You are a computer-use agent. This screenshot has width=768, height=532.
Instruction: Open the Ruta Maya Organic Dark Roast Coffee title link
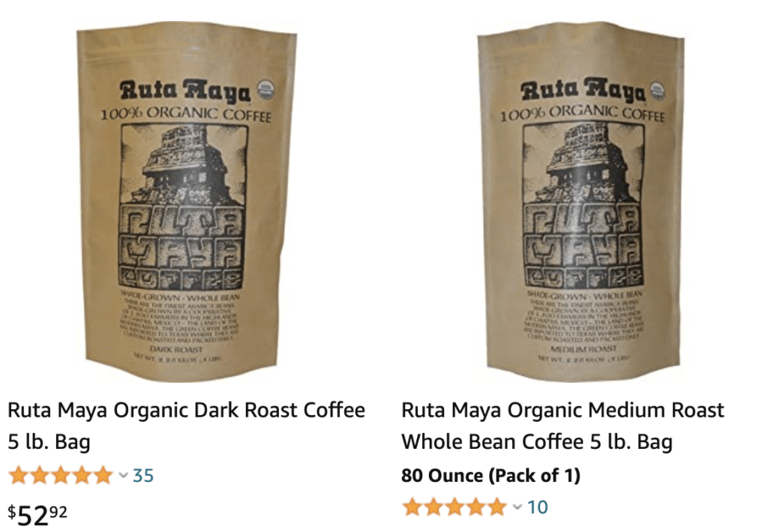186,426
